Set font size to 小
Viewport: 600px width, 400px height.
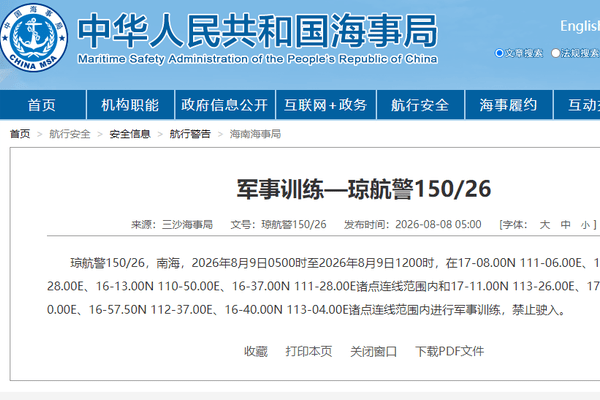(x=585, y=225)
